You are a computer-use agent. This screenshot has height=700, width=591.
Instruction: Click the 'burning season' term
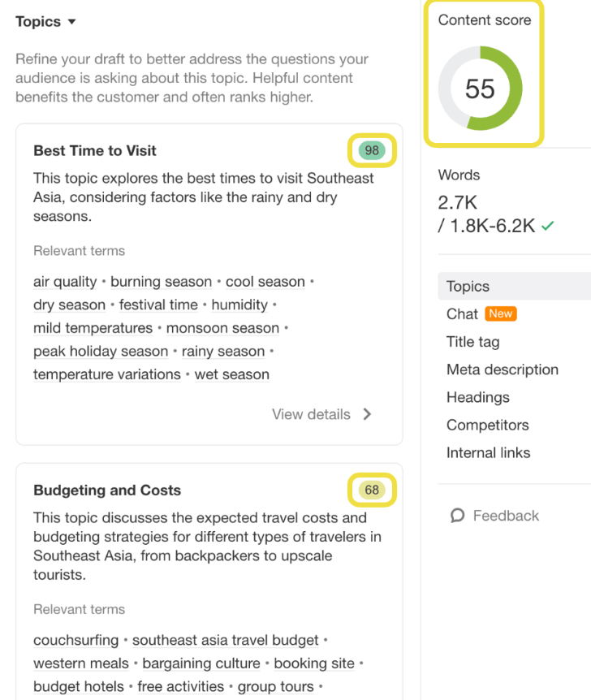(x=161, y=282)
